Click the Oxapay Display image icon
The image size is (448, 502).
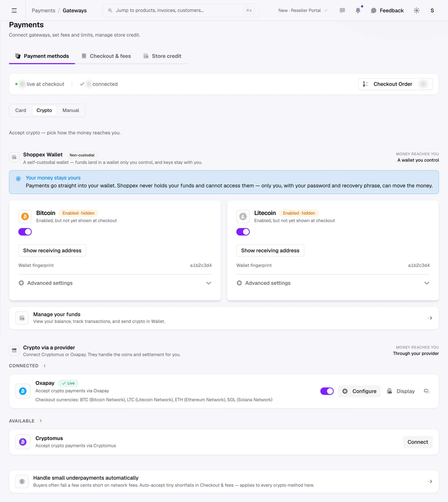pos(389,391)
